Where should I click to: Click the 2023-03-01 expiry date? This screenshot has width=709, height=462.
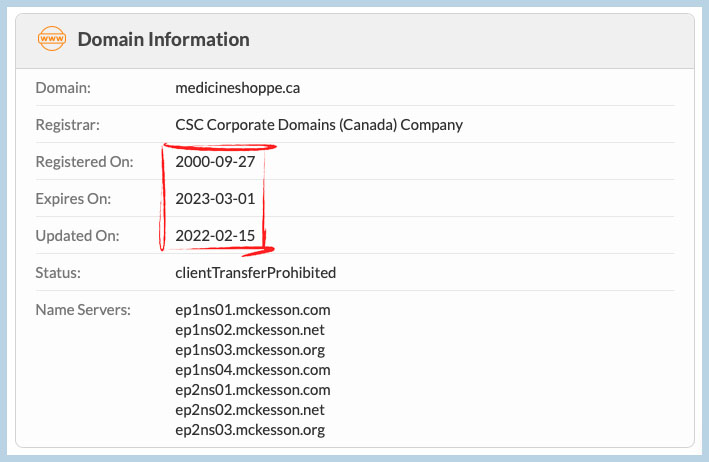click(215, 199)
